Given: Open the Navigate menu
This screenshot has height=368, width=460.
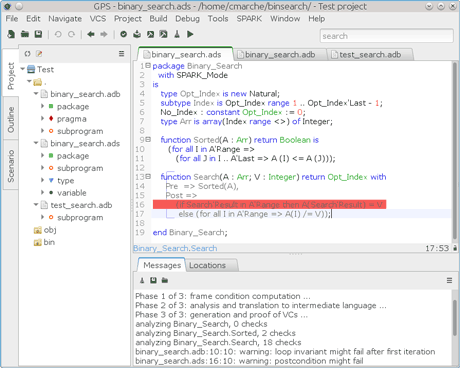Looking at the screenshot, I should [65, 19].
